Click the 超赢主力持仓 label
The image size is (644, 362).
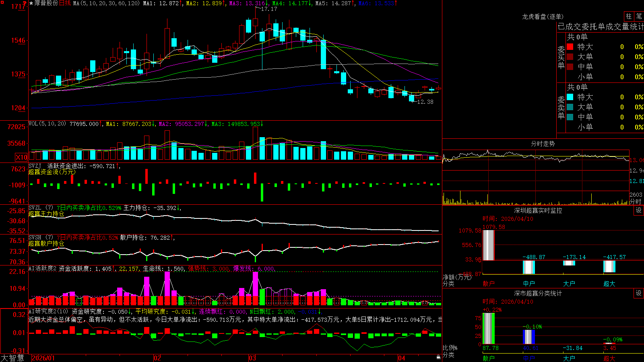[x=46, y=214]
